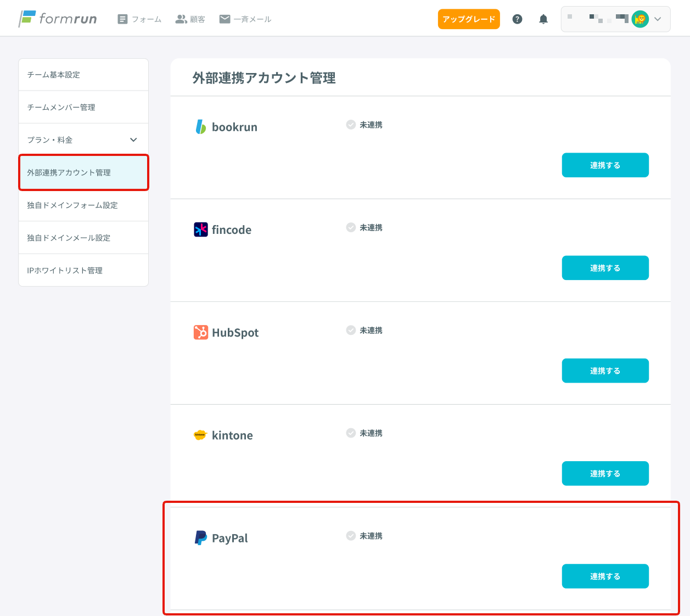The height and width of the screenshot is (616, 690).
Task: Click the 外部連携アカウント管理 page heading
Action: [264, 78]
